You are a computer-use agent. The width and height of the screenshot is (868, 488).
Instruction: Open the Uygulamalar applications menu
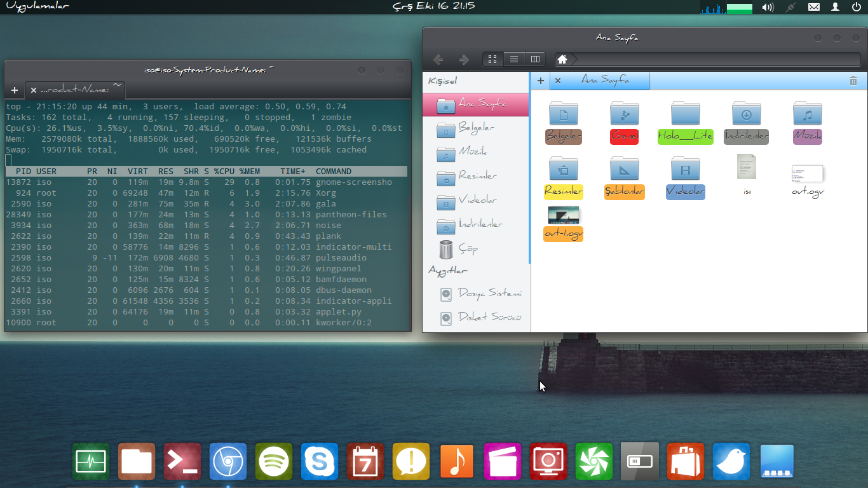[37, 6]
